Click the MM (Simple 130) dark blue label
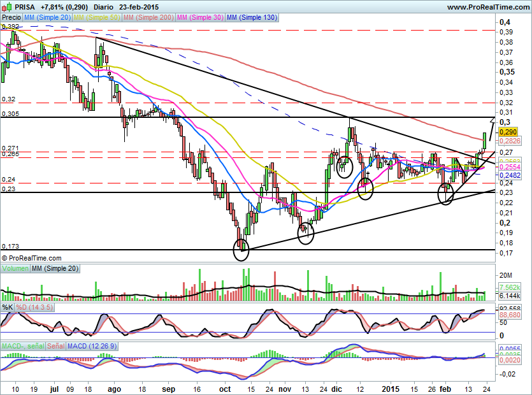Screen dimensions: 532x395 point(252,17)
